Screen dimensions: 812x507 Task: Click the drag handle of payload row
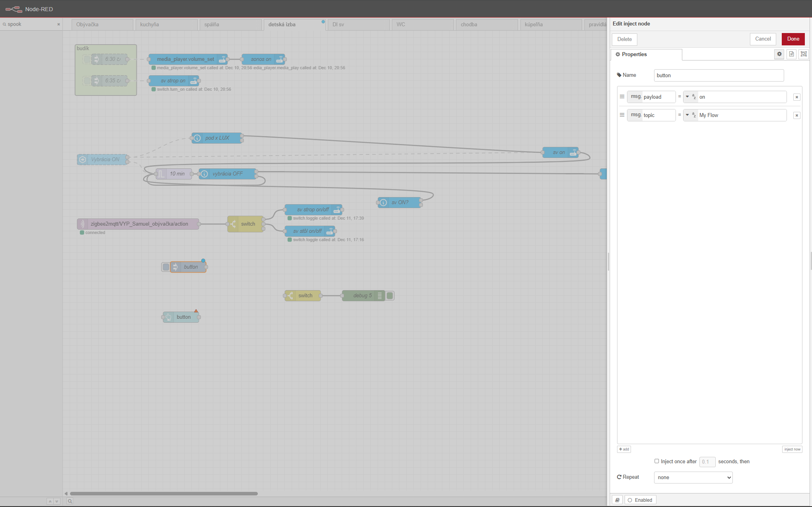tap(622, 97)
